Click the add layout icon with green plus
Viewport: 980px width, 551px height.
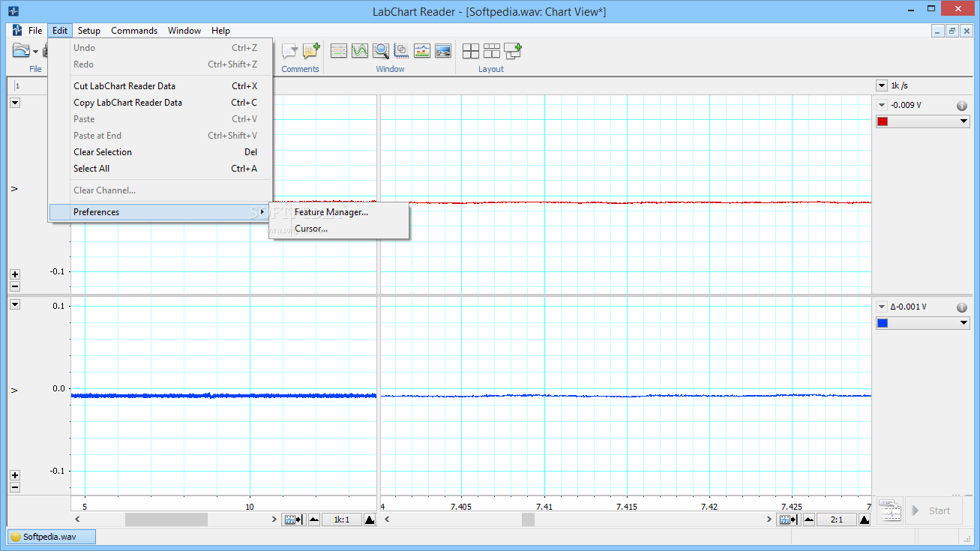[513, 51]
